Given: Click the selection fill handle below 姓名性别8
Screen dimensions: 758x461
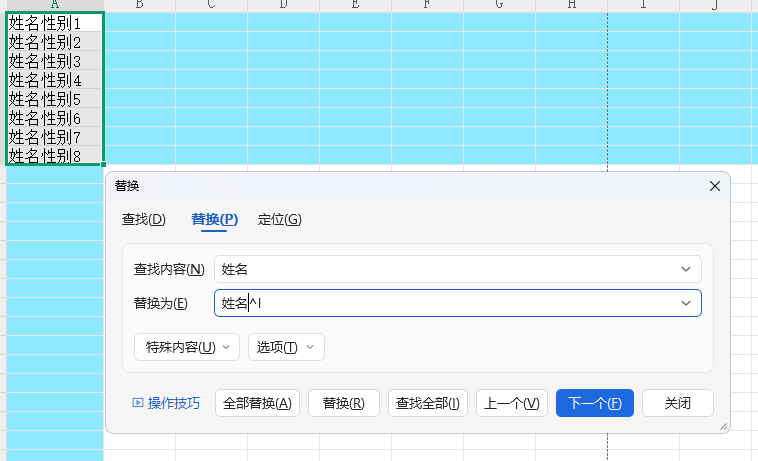Looking at the screenshot, I should tap(103, 164).
